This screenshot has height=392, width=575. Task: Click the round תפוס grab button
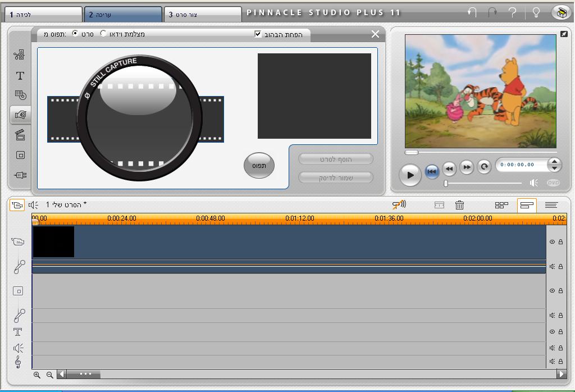pyautogui.click(x=259, y=165)
